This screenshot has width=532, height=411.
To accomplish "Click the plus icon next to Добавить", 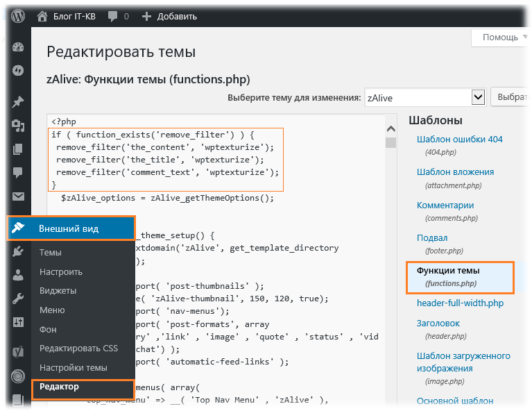I will (146, 16).
